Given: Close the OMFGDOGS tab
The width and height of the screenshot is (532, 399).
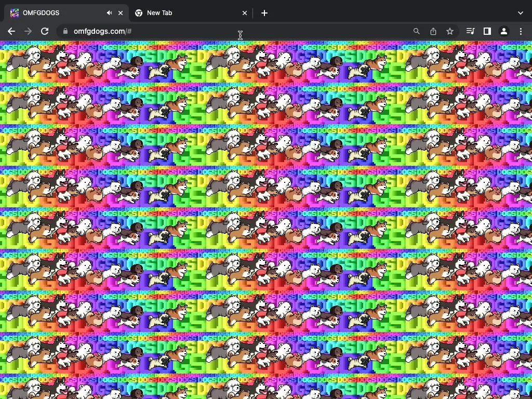Looking at the screenshot, I should pyautogui.click(x=121, y=13).
